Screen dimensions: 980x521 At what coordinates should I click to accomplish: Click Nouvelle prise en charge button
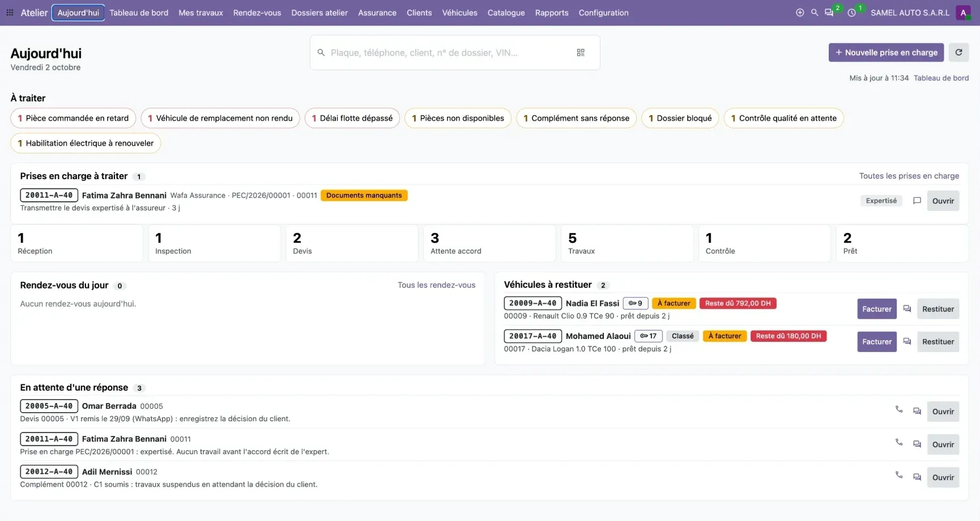tap(886, 52)
